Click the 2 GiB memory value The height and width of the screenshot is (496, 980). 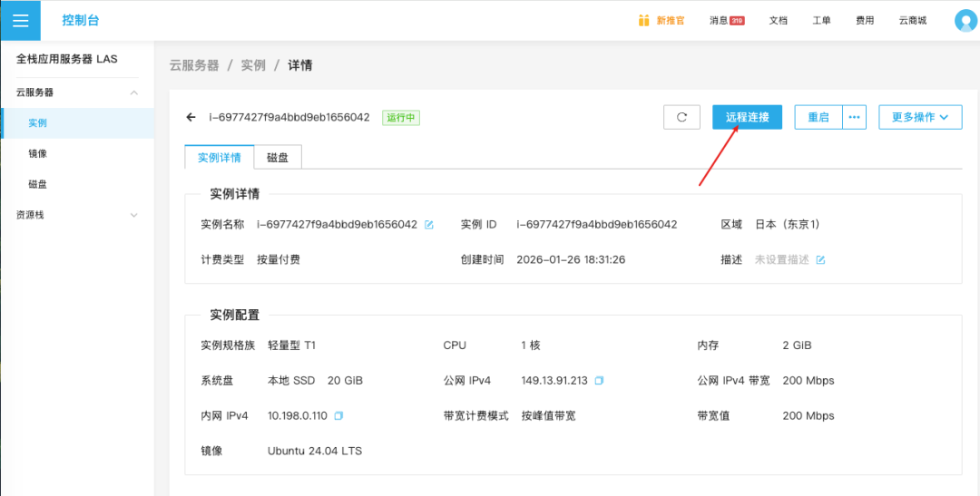click(797, 345)
